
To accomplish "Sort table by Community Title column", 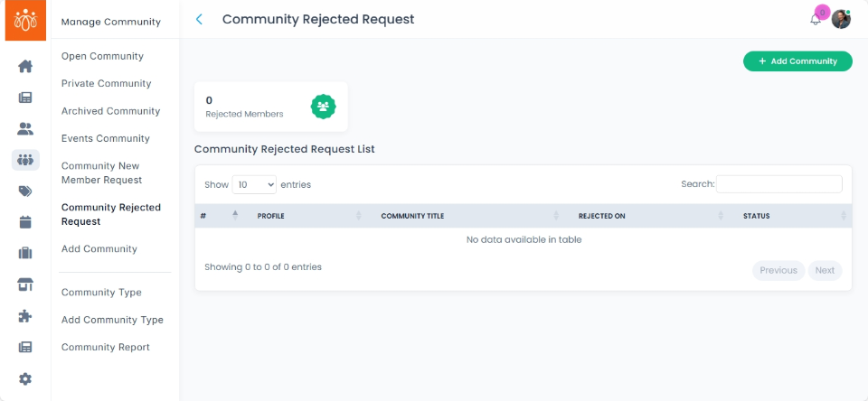I will point(470,216).
